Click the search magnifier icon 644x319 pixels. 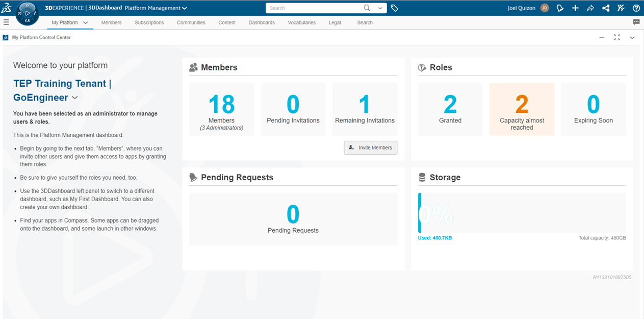point(367,8)
